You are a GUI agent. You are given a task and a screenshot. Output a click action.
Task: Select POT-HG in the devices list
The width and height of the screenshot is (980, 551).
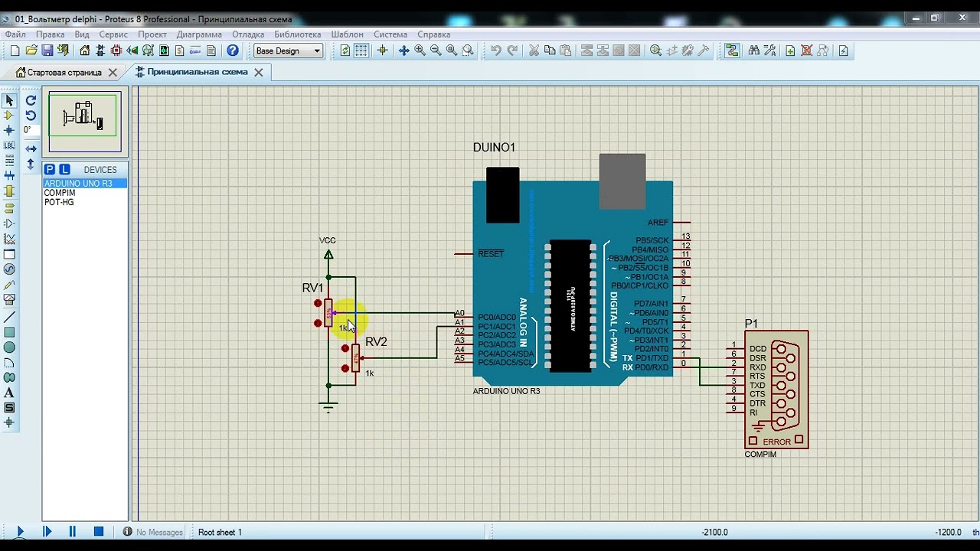59,202
